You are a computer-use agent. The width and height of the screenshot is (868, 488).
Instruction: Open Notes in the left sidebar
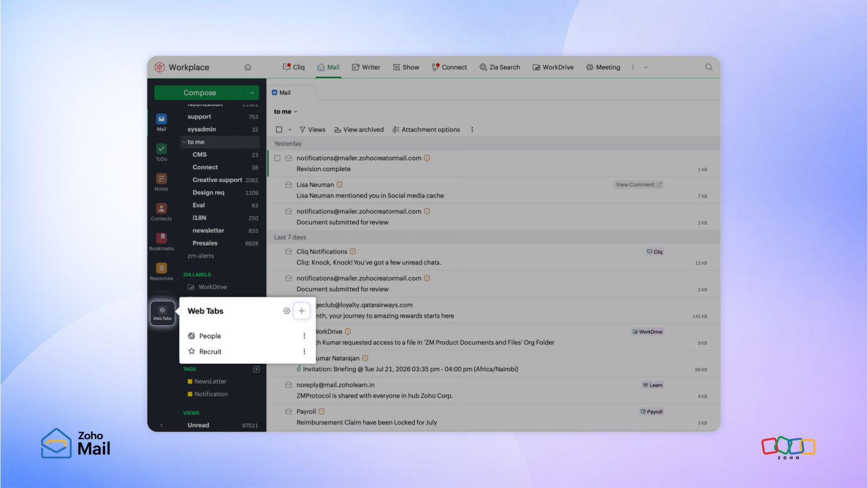click(161, 182)
